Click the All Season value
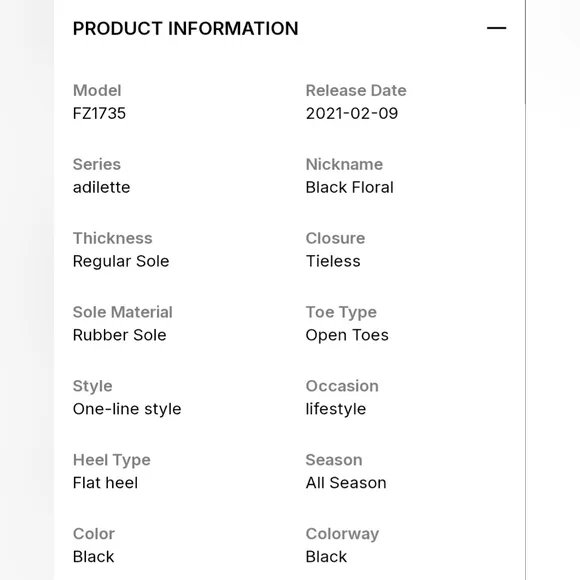The image size is (580, 580). click(346, 483)
